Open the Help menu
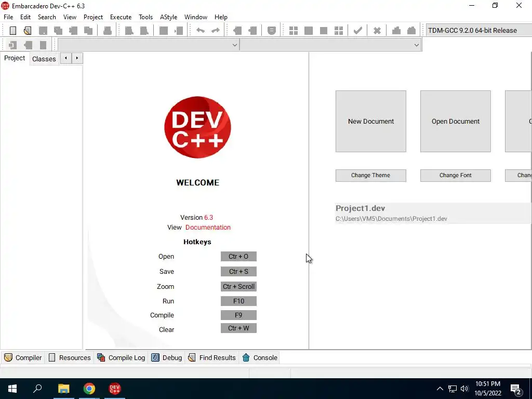Screen dimensions: 532x399 [x=221, y=17]
